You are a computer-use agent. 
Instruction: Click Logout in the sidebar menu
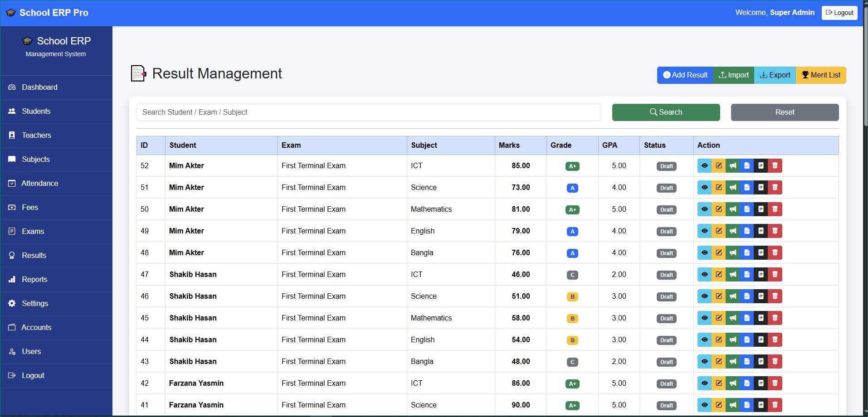(x=56, y=376)
